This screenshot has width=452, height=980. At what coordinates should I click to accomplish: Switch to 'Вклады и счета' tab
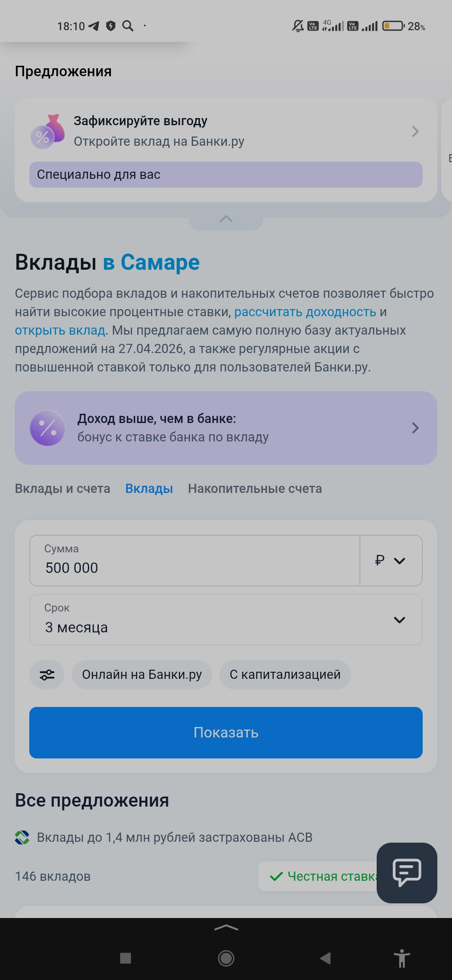point(63,489)
